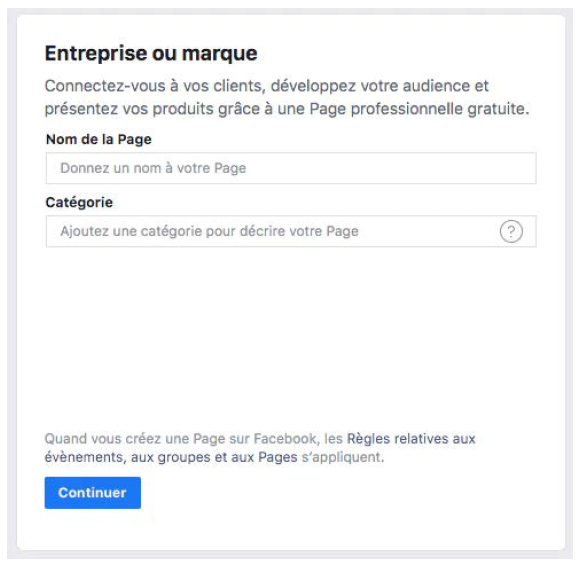The width and height of the screenshot is (577, 564).
Task: Open the Règles relatives aux link text
Action: click(411, 439)
